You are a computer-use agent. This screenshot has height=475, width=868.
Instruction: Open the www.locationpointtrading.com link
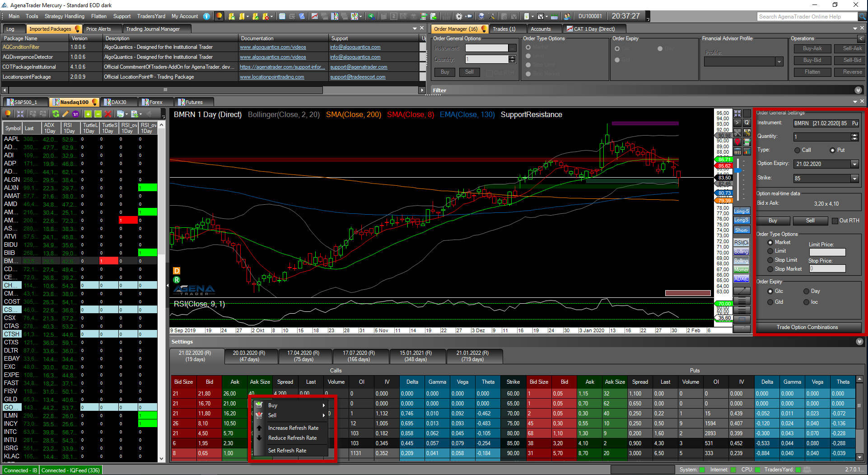pyautogui.click(x=272, y=77)
